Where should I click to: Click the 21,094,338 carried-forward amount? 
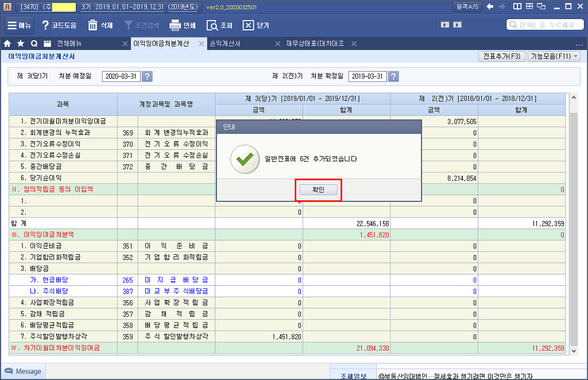pos(372,348)
